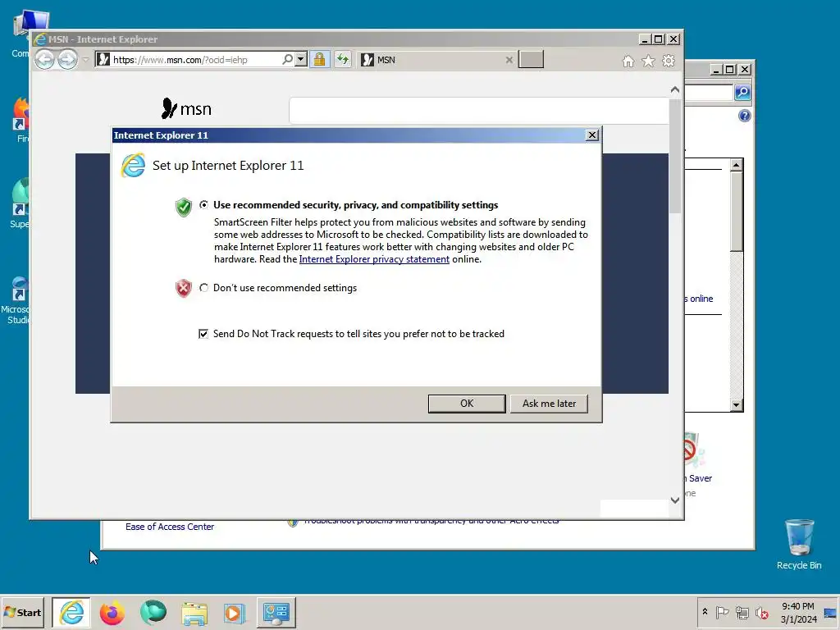Image resolution: width=840 pixels, height=630 pixels.
Task: Click the muted volume tray icon
Action: (x=761, y=612)
